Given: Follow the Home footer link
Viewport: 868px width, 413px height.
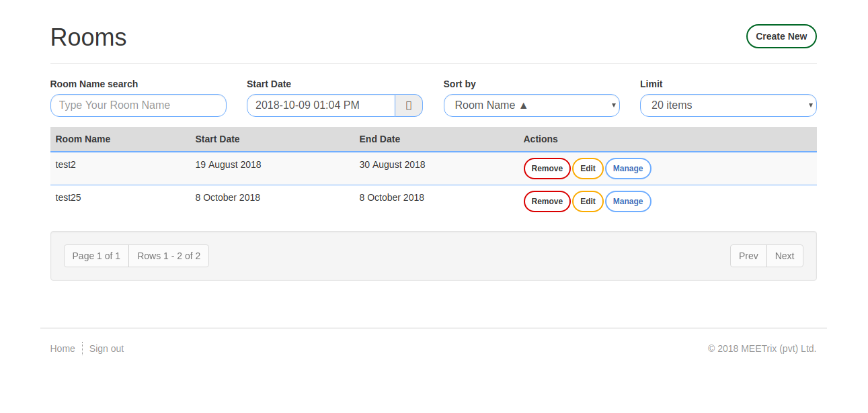Looking at the screenshot, I should (63, 349).
